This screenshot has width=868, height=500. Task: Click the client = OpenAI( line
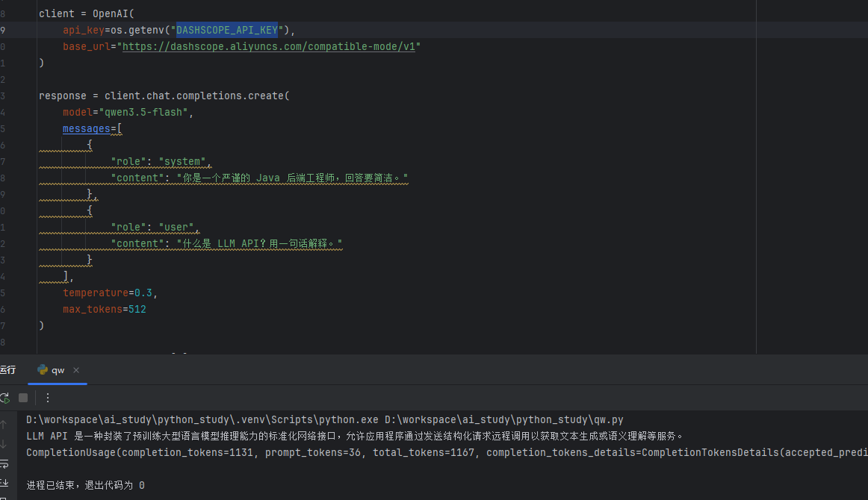click(87, 13)
